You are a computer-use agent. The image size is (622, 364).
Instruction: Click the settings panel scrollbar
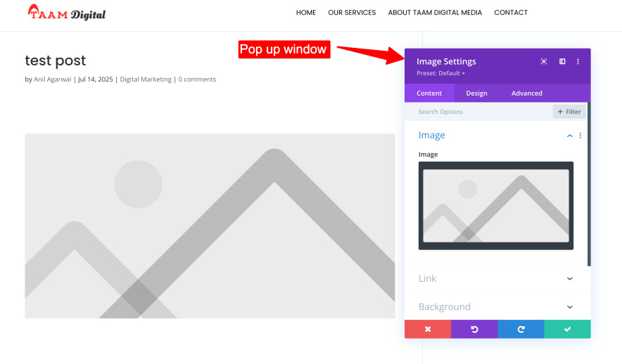point(589,184)
